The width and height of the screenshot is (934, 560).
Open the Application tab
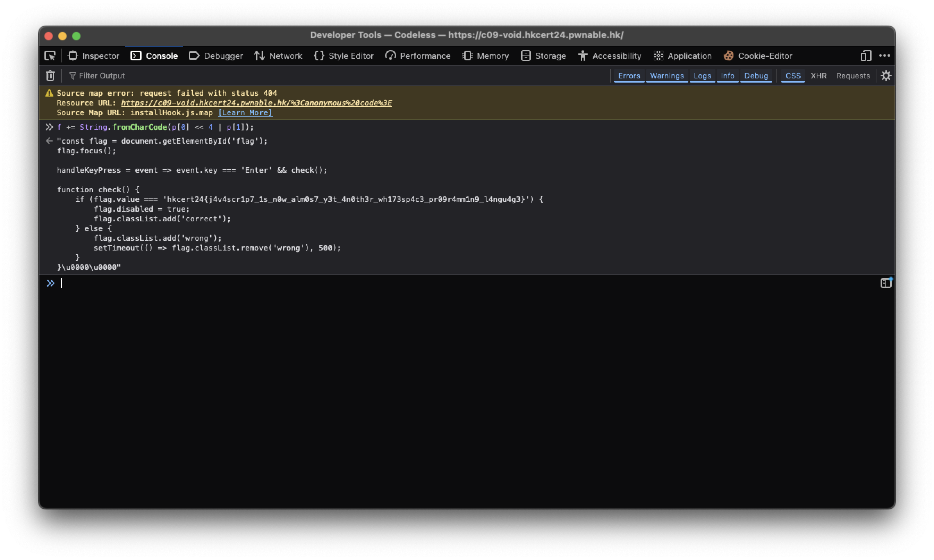682,56
